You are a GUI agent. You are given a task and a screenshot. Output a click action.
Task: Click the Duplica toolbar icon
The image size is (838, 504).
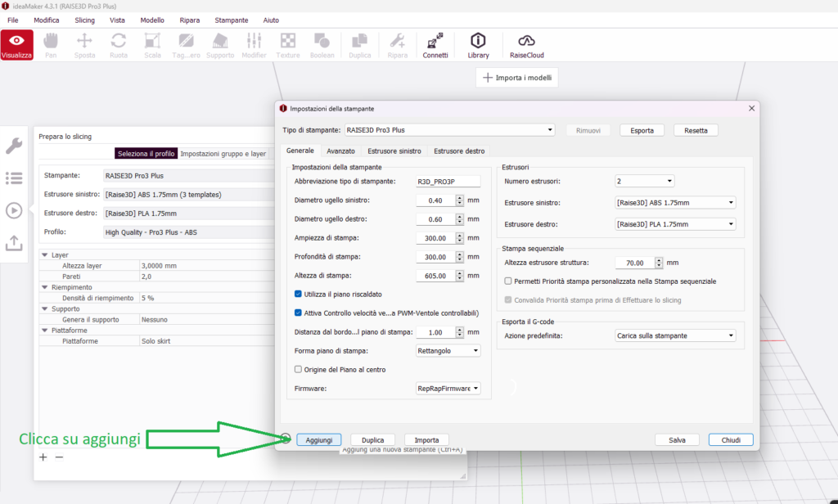(x=360, y=45)
